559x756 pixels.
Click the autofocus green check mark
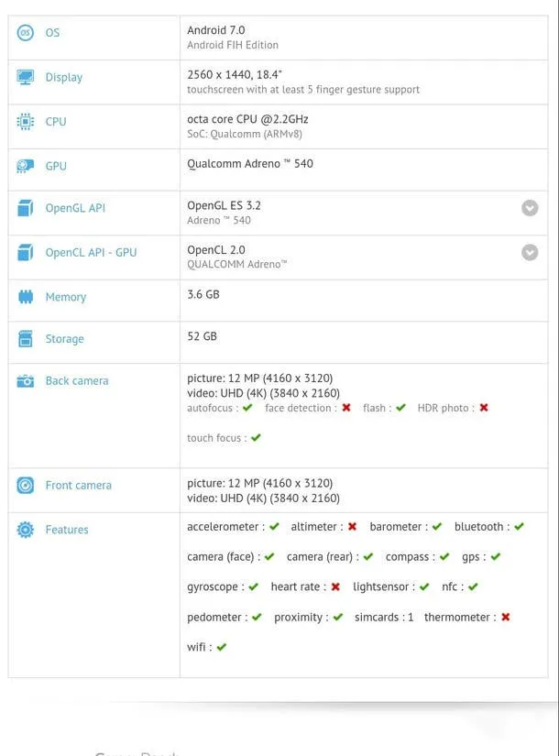click(247, 408)
